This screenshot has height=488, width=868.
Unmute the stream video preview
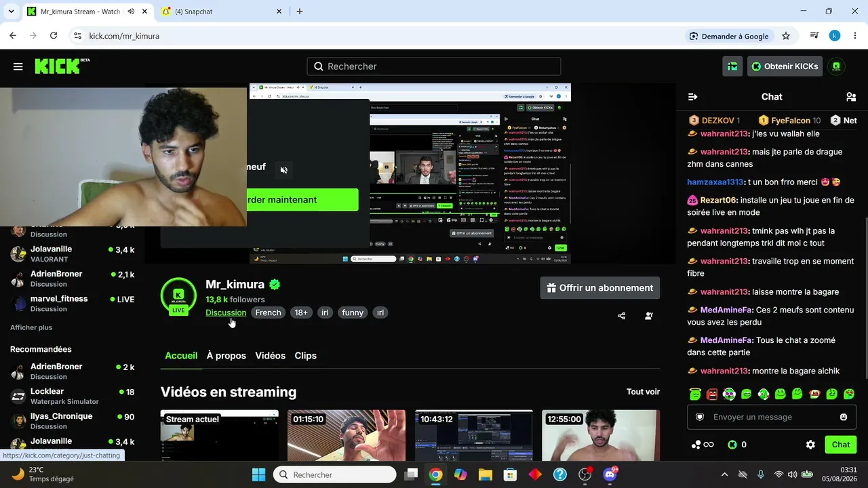coord(284,170)
